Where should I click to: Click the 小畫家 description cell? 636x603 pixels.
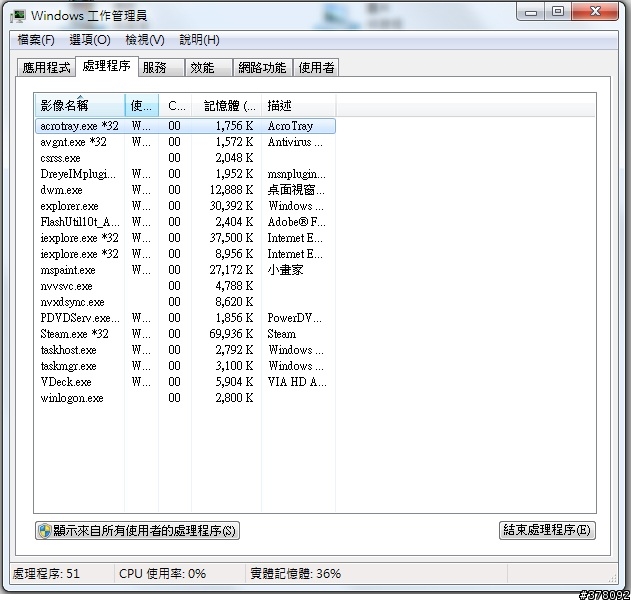[x=285, y=270]
